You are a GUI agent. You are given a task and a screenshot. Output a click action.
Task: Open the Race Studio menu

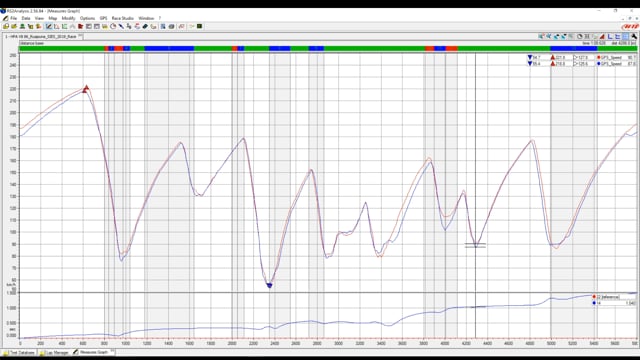click(122, 18)
